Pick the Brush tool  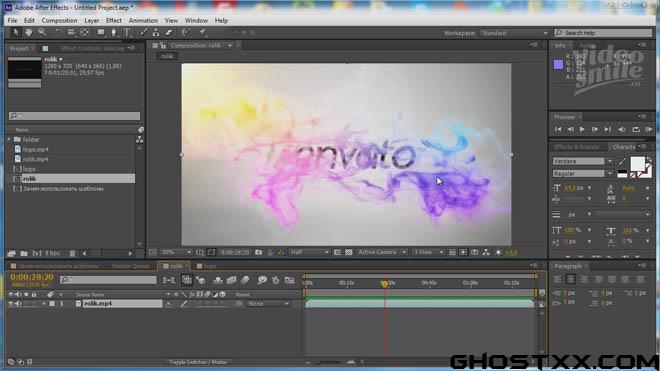point(144,32)
